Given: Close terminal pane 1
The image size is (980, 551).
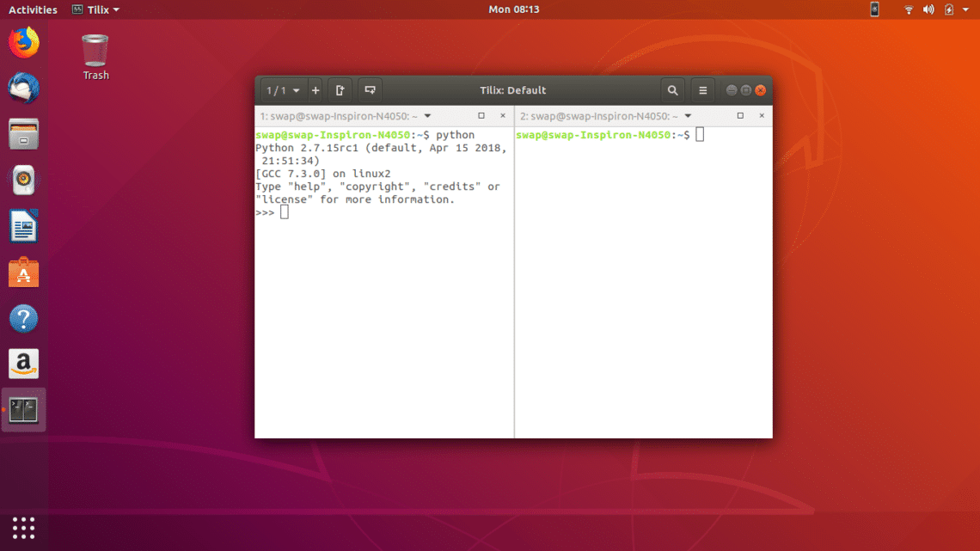Looking at the screenshot, I should pos(503,116).
